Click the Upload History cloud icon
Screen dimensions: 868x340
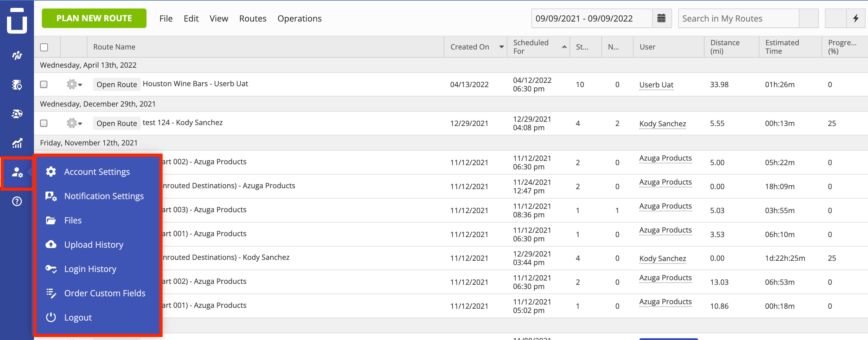pyautogui.click(x=51, y=244)
